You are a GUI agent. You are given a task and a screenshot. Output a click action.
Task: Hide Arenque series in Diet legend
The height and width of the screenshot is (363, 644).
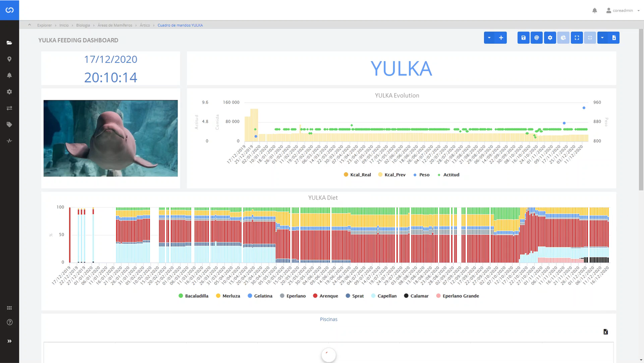coord(325,296)
